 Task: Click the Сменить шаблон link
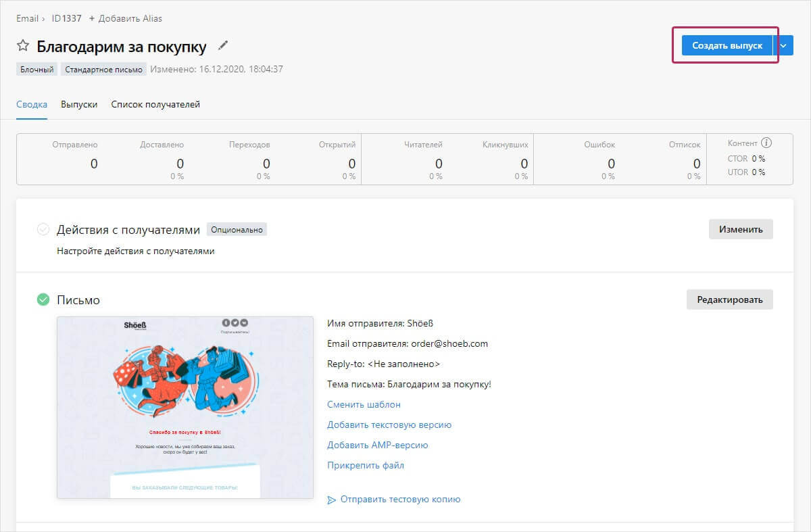click(x=364, y=404)
